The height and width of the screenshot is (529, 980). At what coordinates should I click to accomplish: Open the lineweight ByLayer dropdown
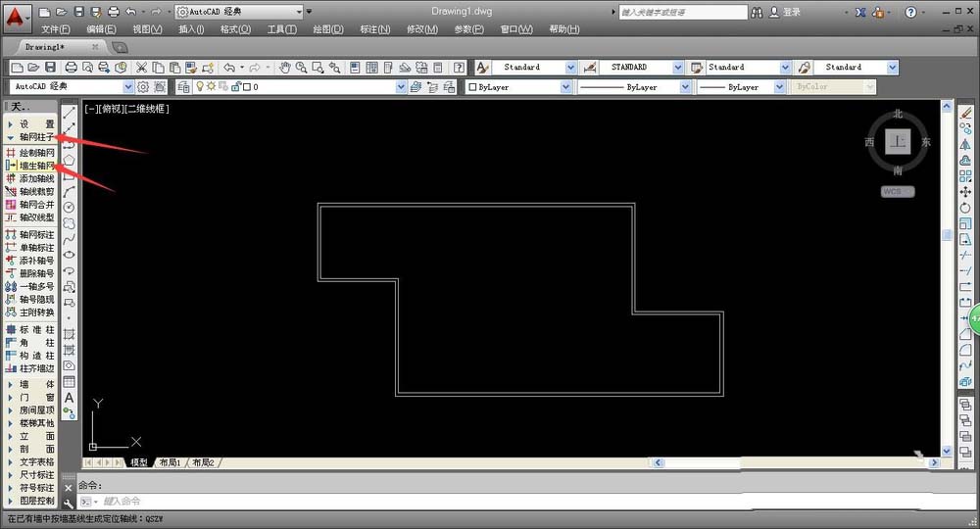click(779, 87)
